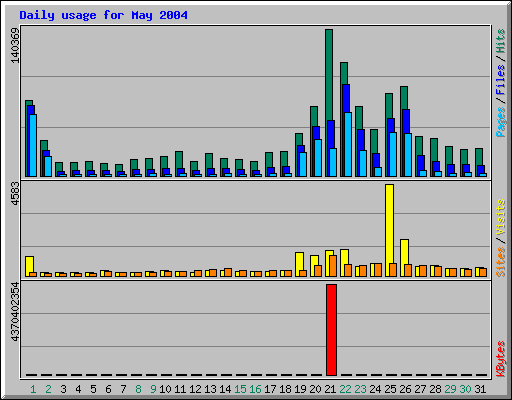512x400 pixels.
Task: Click the day 5 axis label
Action: pyautogui.click(x=93, y=389)
